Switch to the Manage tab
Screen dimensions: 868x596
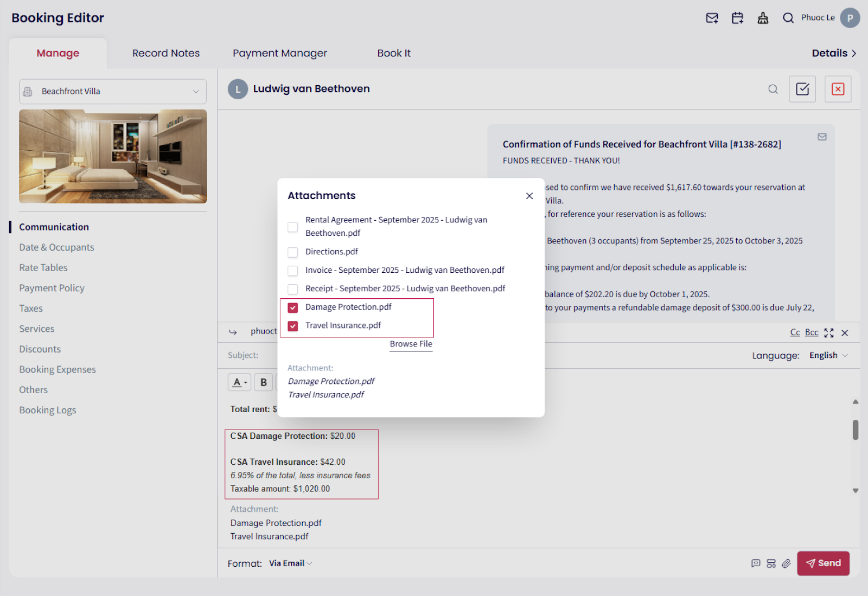(x=58, y=53)
